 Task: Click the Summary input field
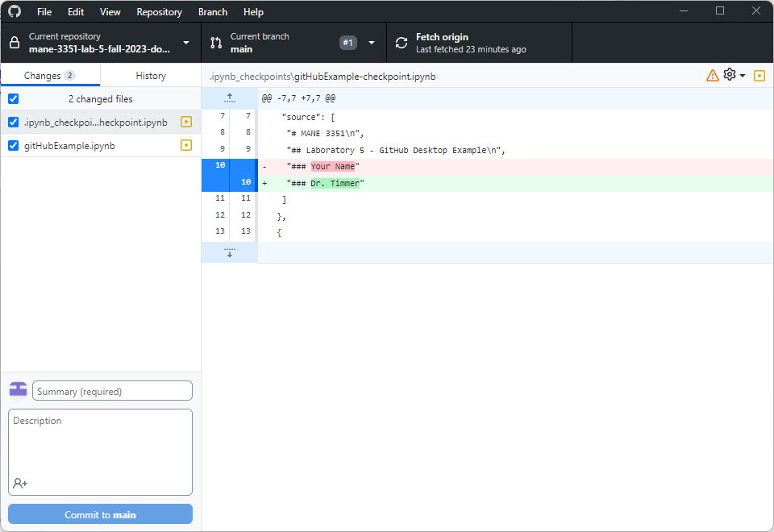click(112, 391)
